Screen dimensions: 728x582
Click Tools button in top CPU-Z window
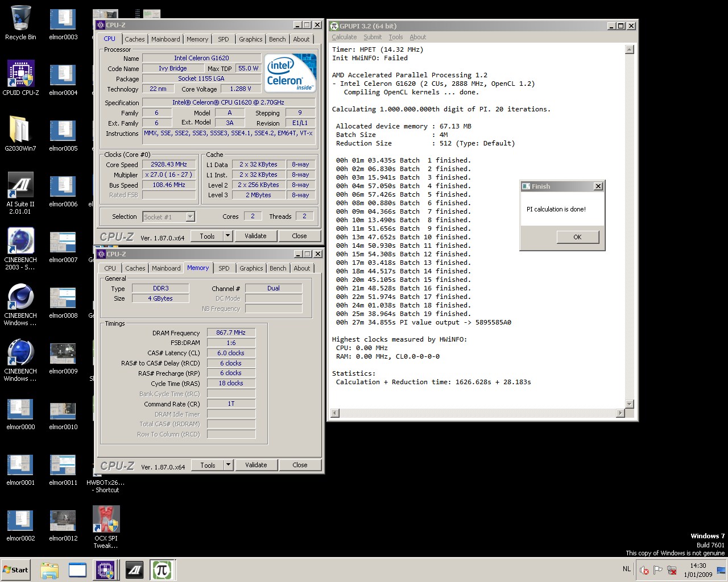207,236
